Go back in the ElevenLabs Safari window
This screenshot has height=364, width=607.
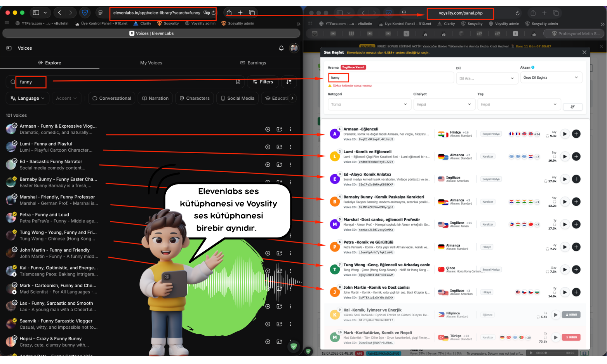coord(59,13)
